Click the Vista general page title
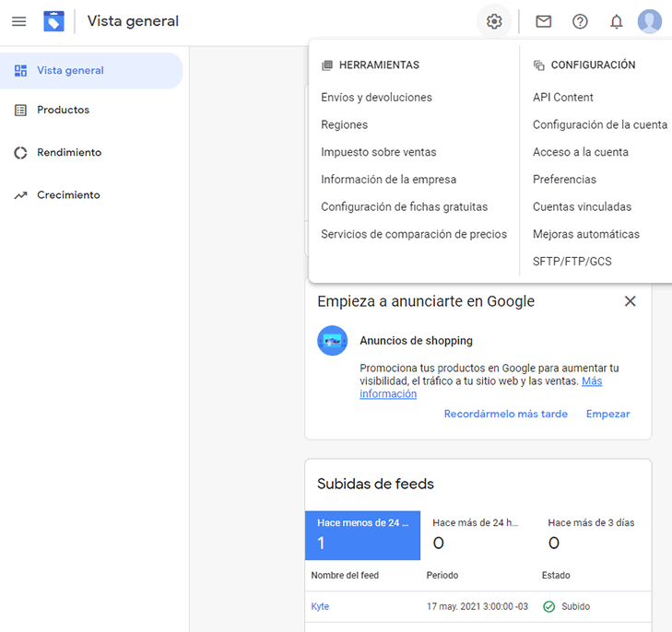 click(x=133, y=21)
